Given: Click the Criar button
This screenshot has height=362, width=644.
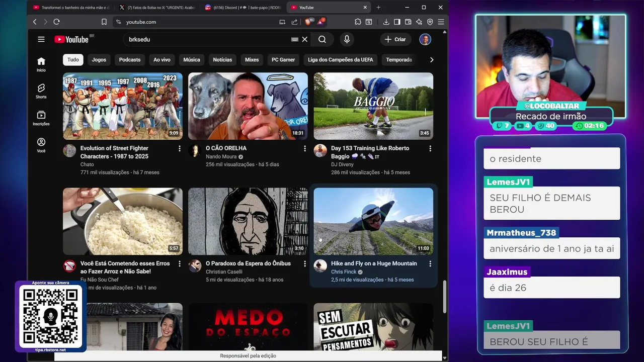Looking at the screenshot, I should pyautogui.click(x=395, y=39).
